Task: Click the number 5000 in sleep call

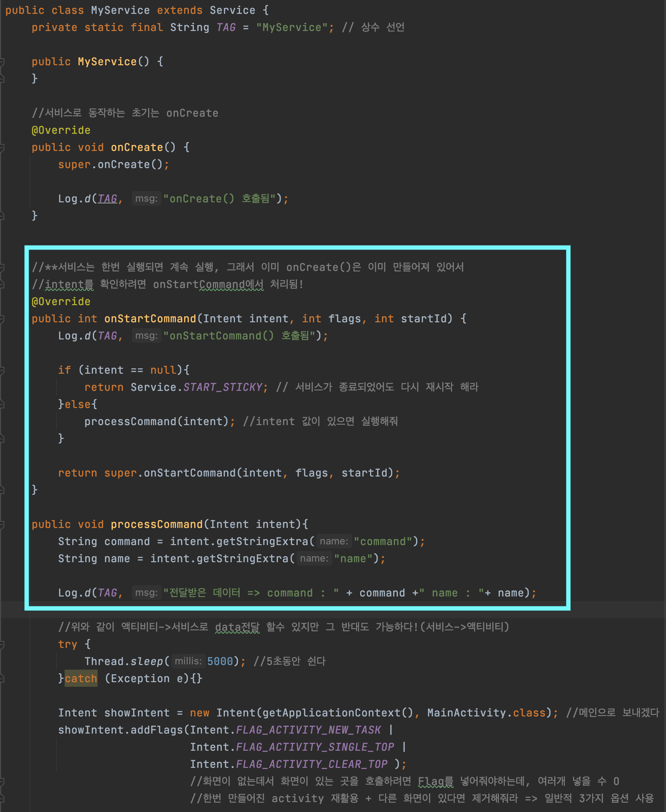Action: [x=220, y=661]
